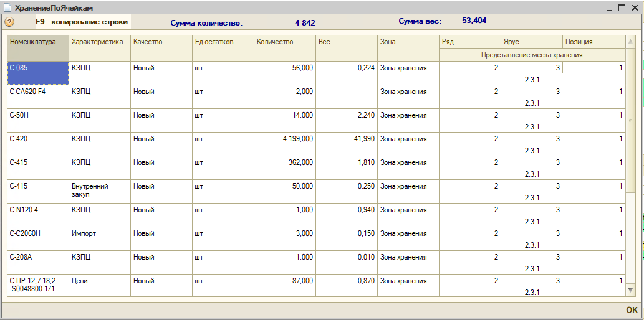Click the Сумма количество label
Image resolution: width=644 pixels, height=320 pixels.
[206, 23]
